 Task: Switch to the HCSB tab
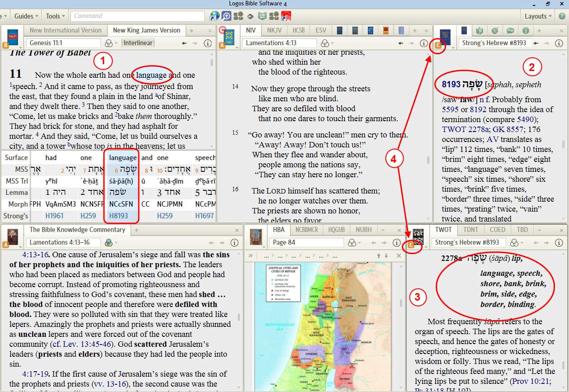pos(299,30)
